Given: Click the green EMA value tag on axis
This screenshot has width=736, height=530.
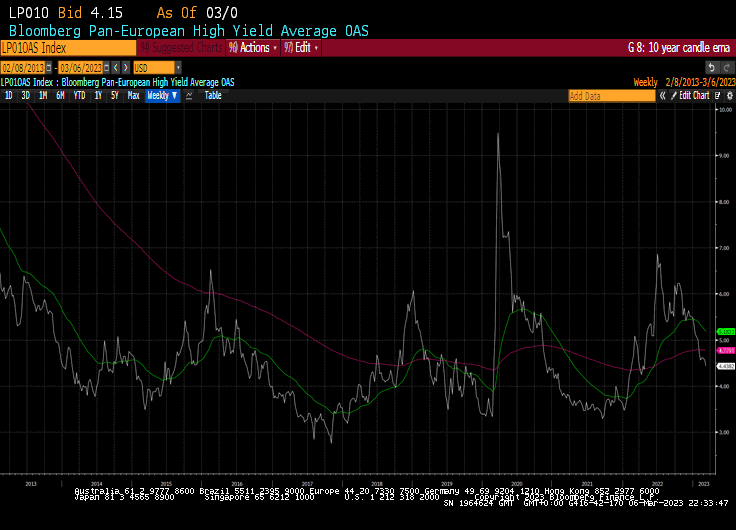Looking at the screenshot, I should pyautogui.click(x=726, y=331).
